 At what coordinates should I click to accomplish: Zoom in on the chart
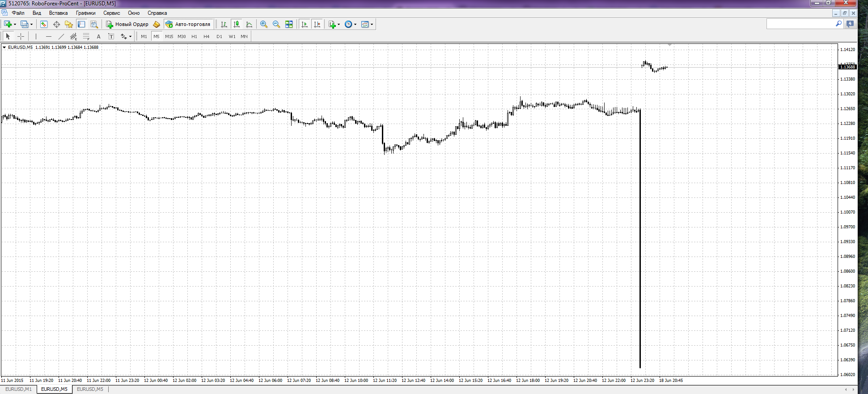264,24
